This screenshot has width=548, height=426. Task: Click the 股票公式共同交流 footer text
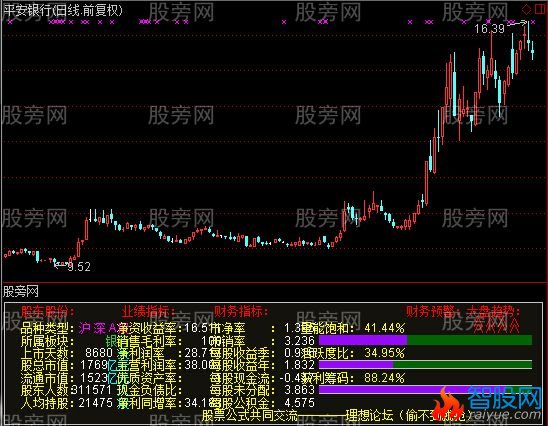(x=250, y=416)
